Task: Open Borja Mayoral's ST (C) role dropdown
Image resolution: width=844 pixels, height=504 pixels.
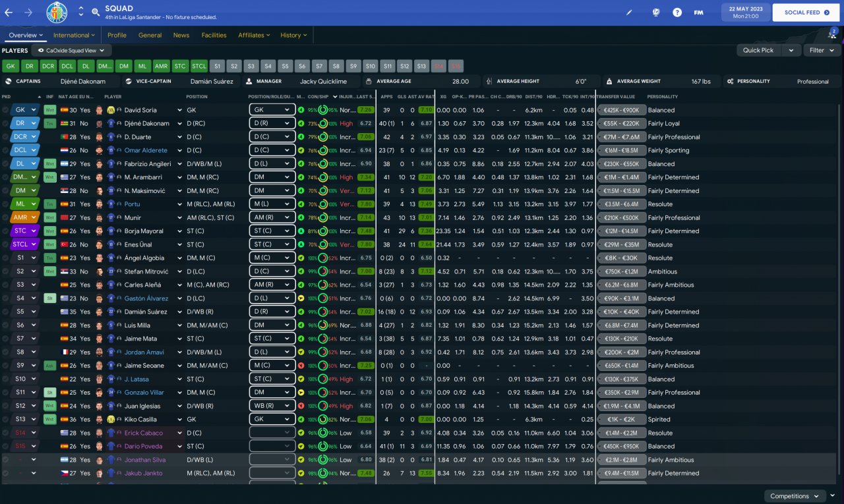Action: pyautogui.click(x=272, y=231)
